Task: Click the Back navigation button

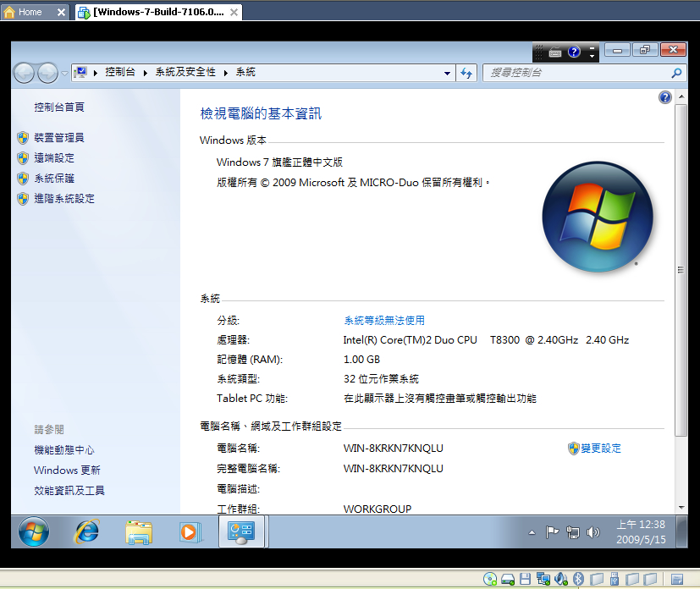Action: pyautogui.click(x=24, y=73)
